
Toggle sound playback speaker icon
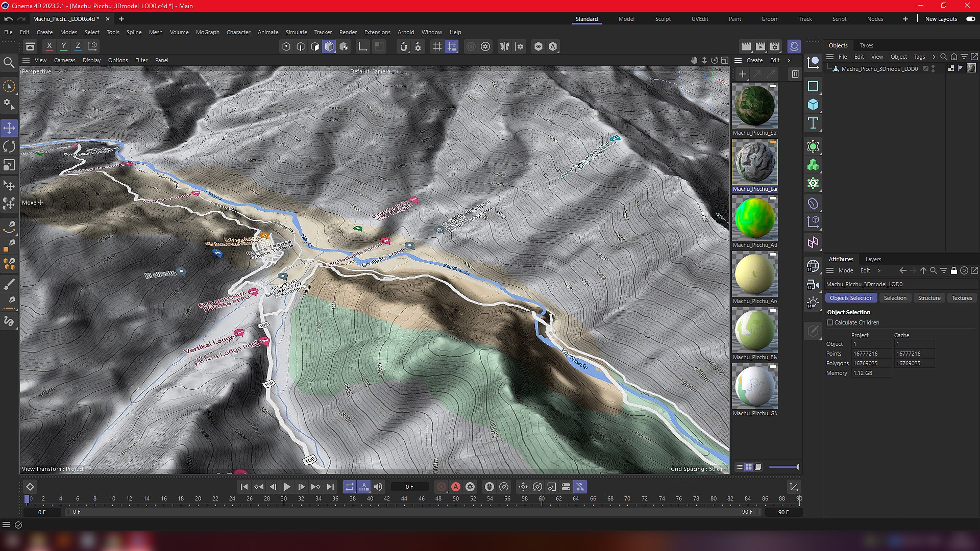tap(378, 487)
